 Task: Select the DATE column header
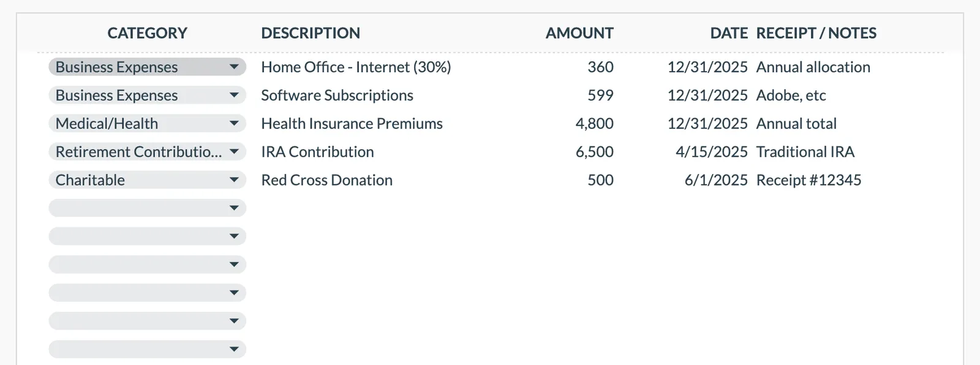(729, 33)
